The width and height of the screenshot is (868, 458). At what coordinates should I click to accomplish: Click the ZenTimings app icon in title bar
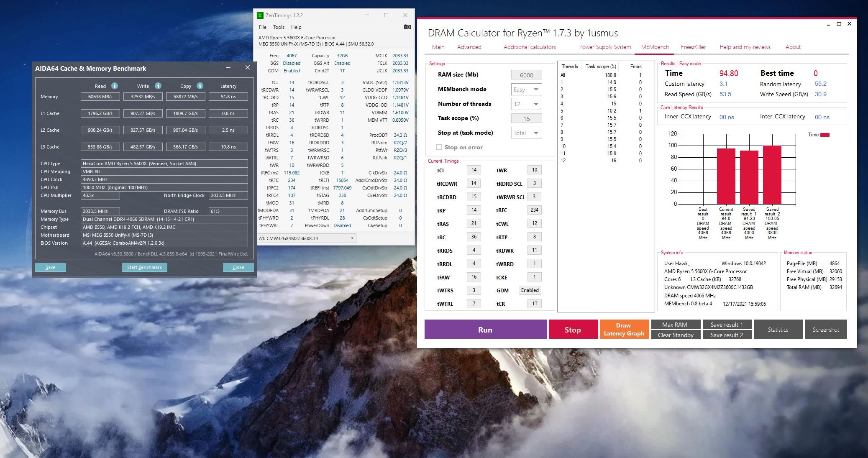tap(260, 15)
